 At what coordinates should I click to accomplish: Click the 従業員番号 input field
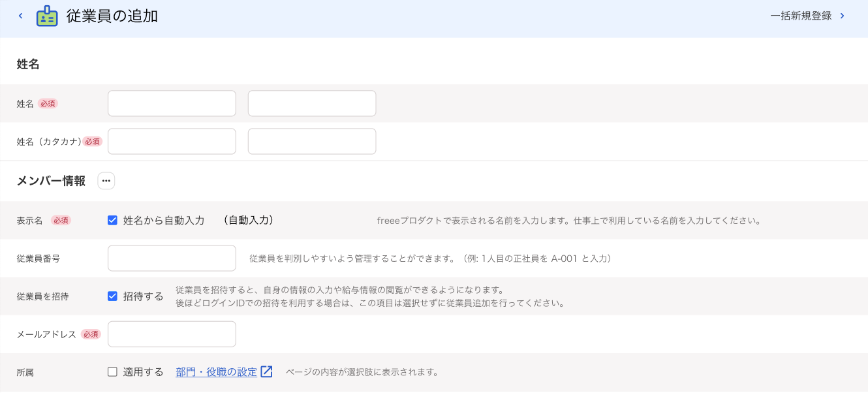[172, 258]
